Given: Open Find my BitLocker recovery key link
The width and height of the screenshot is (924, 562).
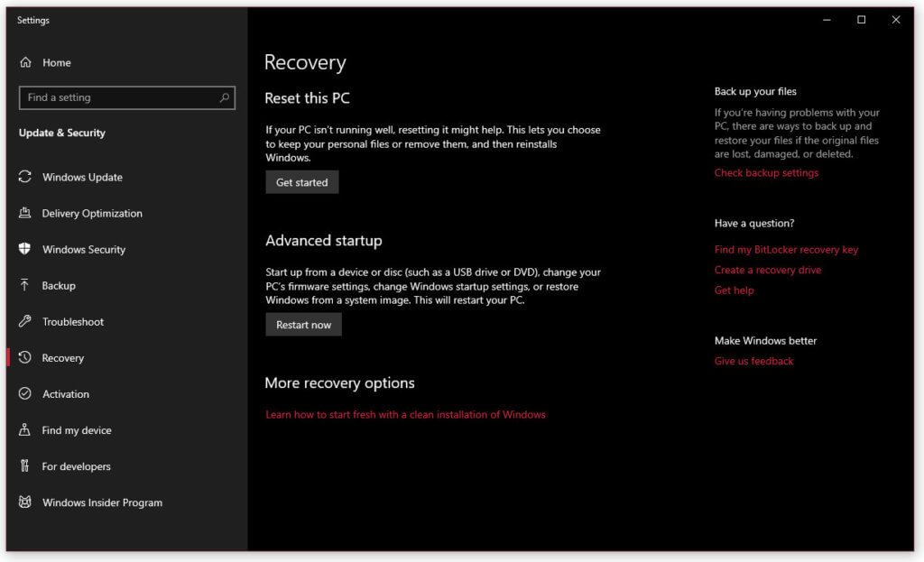Looking at the screenshot, I should pyautogui.click(x=786, y=250).
